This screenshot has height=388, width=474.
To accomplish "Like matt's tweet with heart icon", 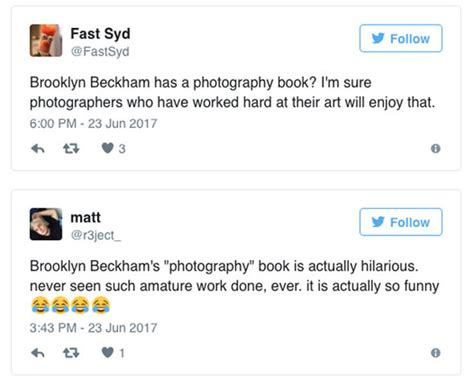I will [x=107, y=352].
